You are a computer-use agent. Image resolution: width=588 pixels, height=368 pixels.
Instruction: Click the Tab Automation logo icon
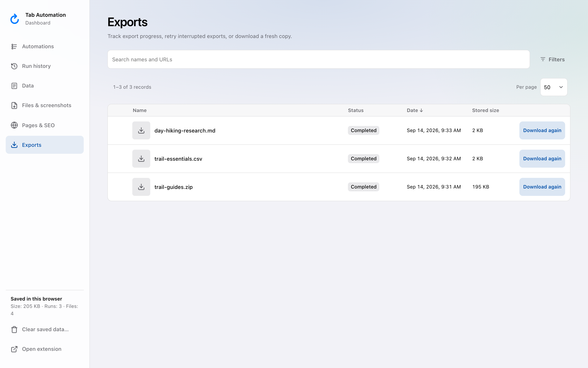tap(14, 19)
